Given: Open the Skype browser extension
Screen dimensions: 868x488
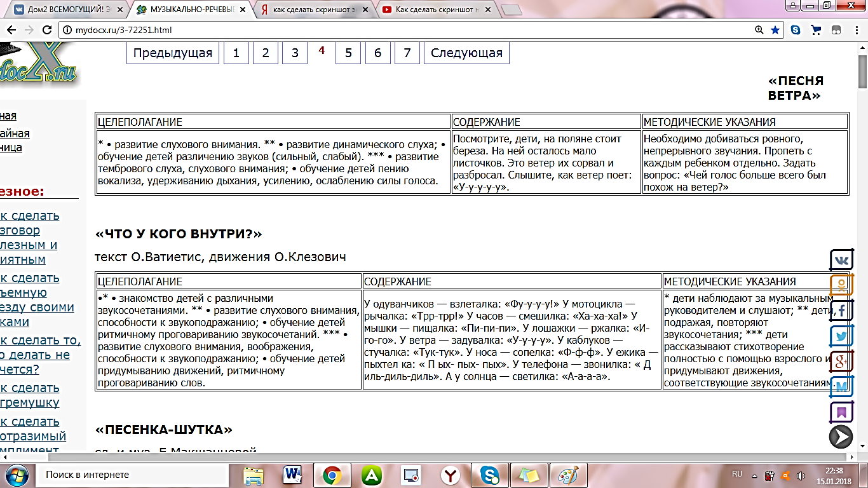Looking at the screenshot, I should coord(796,30).
